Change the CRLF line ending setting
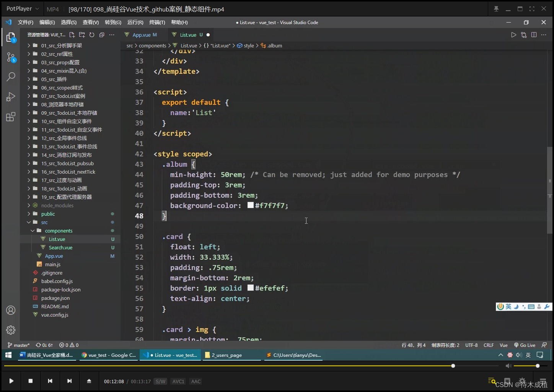The image size is (554, 392). coord(489,345)
